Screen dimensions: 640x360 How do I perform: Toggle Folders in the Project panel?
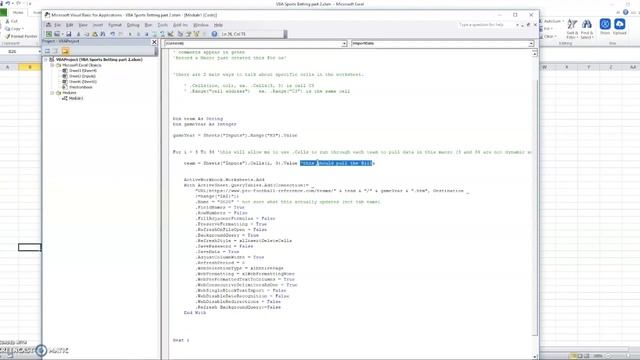65,51
